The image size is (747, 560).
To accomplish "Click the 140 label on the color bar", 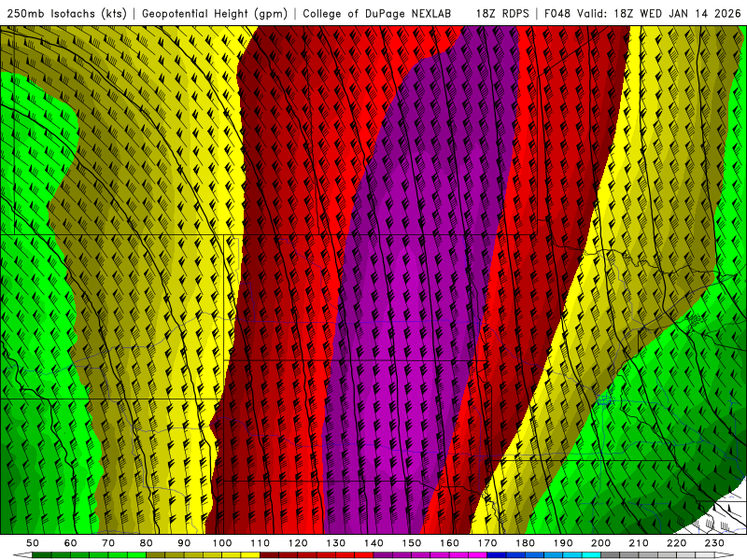I will click(373, 543).
